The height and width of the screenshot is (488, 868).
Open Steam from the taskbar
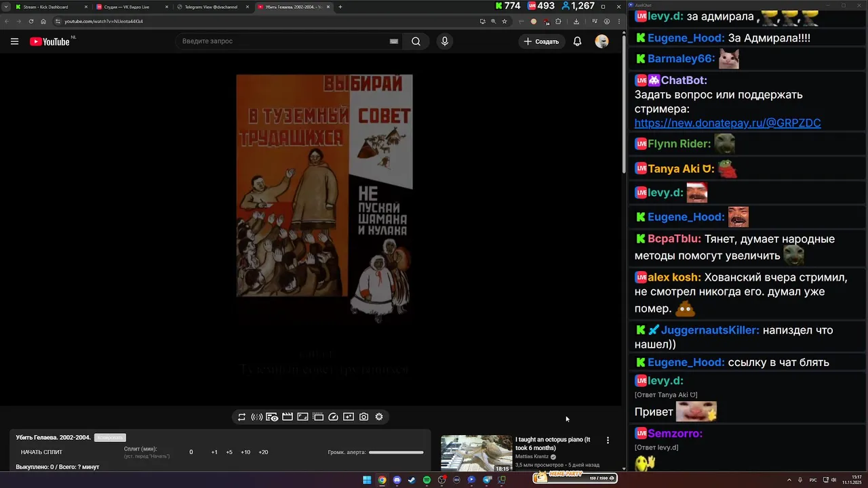pyautogui.click(x=412, y=480)
